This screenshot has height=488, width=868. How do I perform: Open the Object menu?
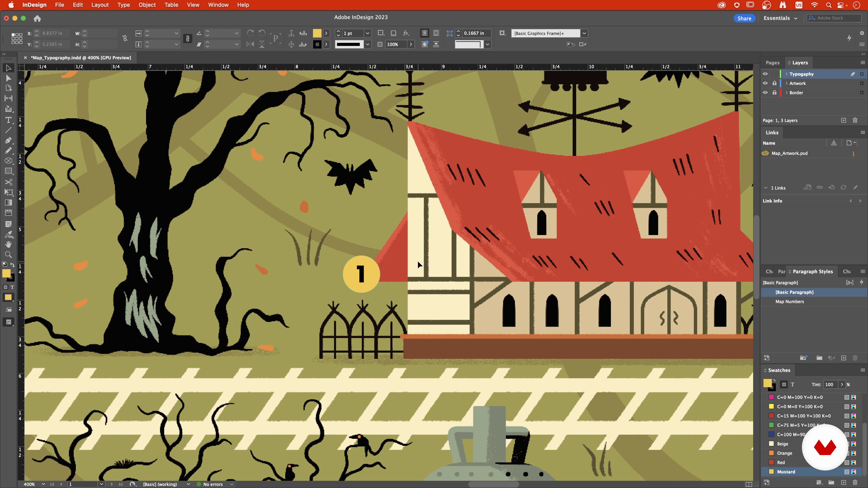point(147,5)
